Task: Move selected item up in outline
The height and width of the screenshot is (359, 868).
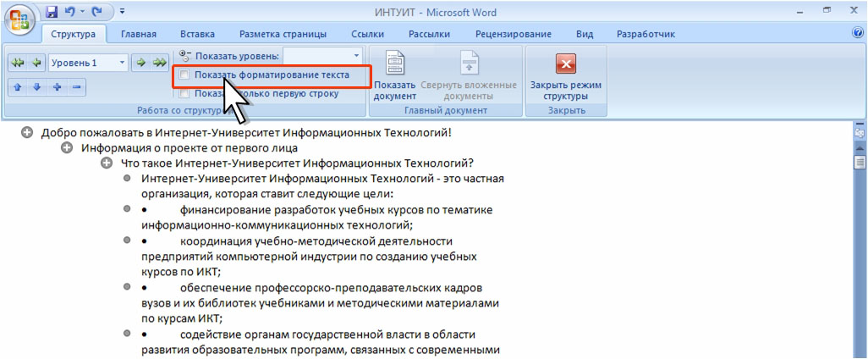Action: click(x=19, y=87)
